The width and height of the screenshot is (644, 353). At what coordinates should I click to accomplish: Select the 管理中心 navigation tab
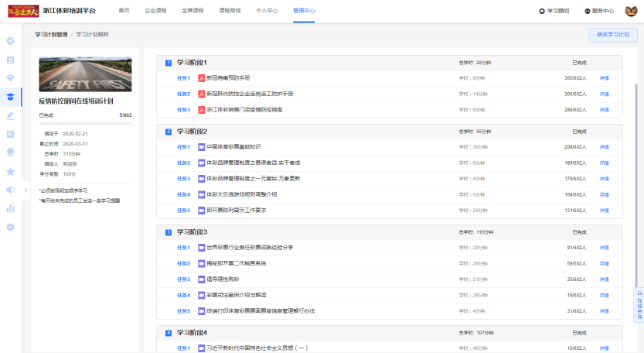(304, 11)
